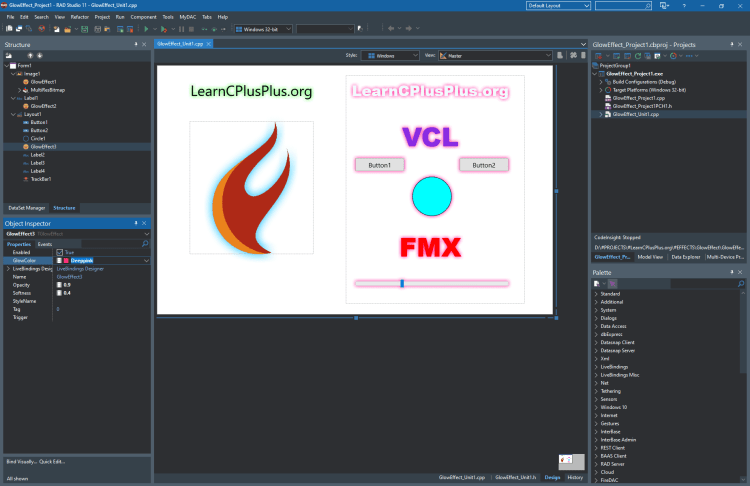
Task: Switch to the DataSet Manager tab
Action: [x=27, y=208]
